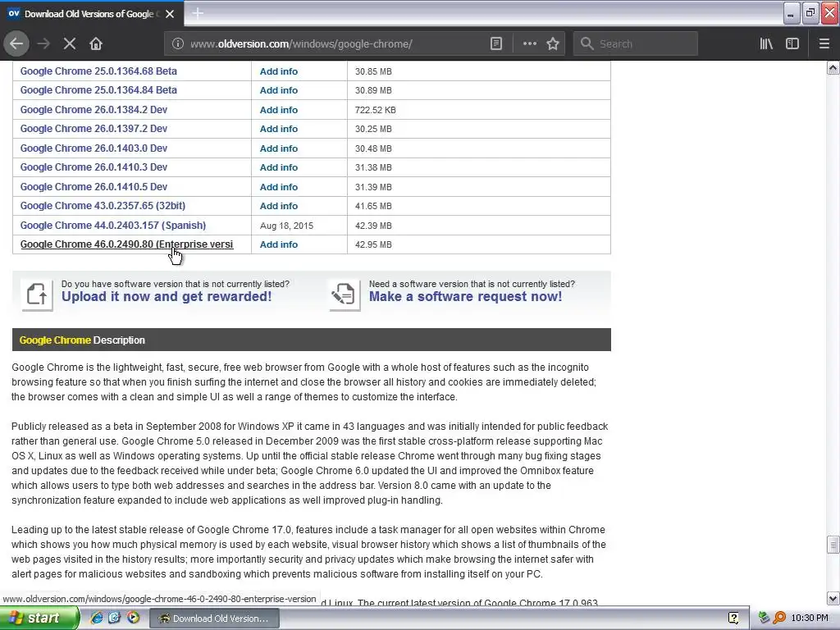Click the page scrollbar down arrow
This screenshot has width=840, height=630.
click(x=833, y=598)
